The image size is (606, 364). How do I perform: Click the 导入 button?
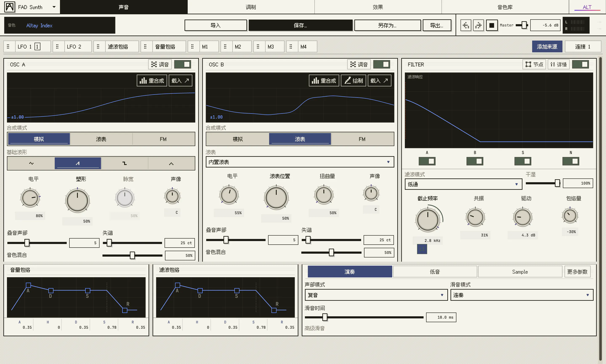pyautogui.click(x=216, y=25)
